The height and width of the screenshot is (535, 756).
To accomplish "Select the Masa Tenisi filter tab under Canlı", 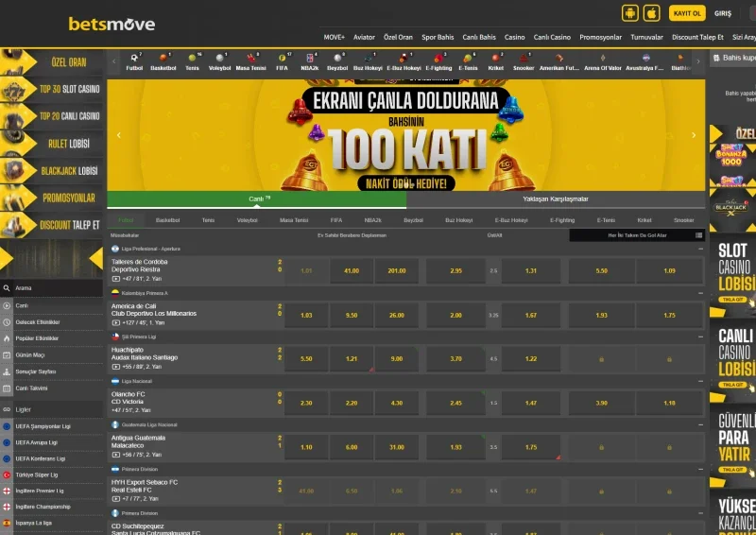I will (294, 220).
